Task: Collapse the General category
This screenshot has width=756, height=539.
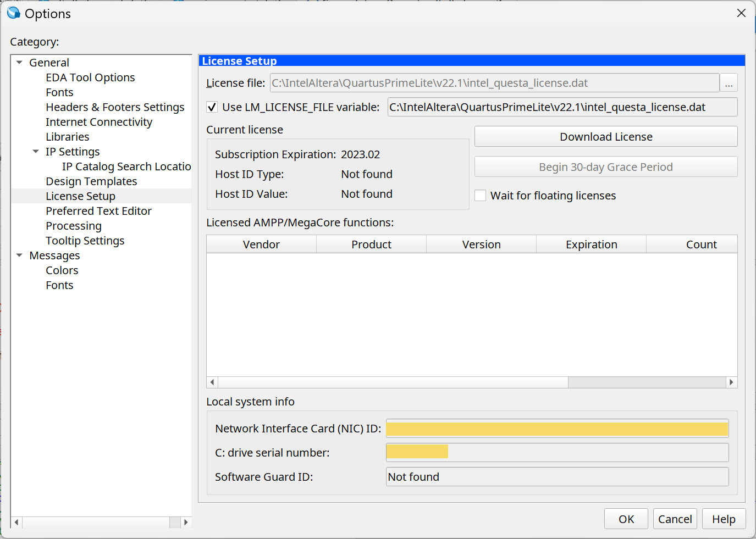Action: 20,63
